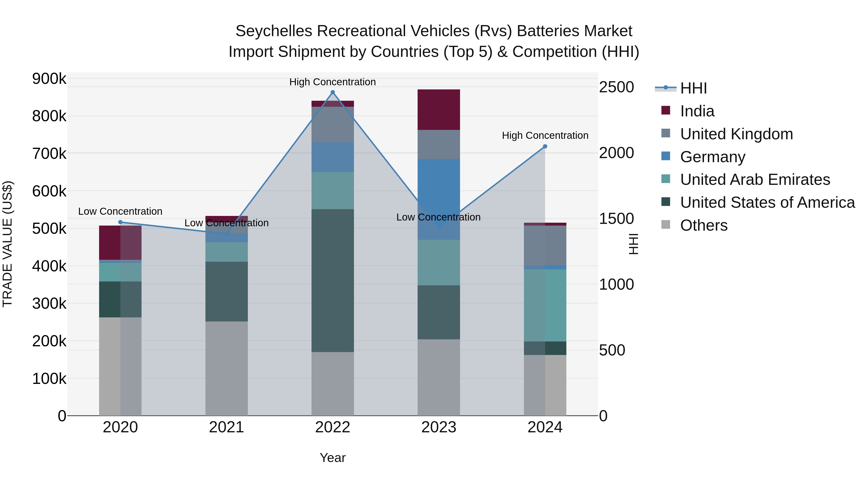The image size is (868, 488).
Task: Click the TRADE VALUE (US$) axis title
Action: 7,244
